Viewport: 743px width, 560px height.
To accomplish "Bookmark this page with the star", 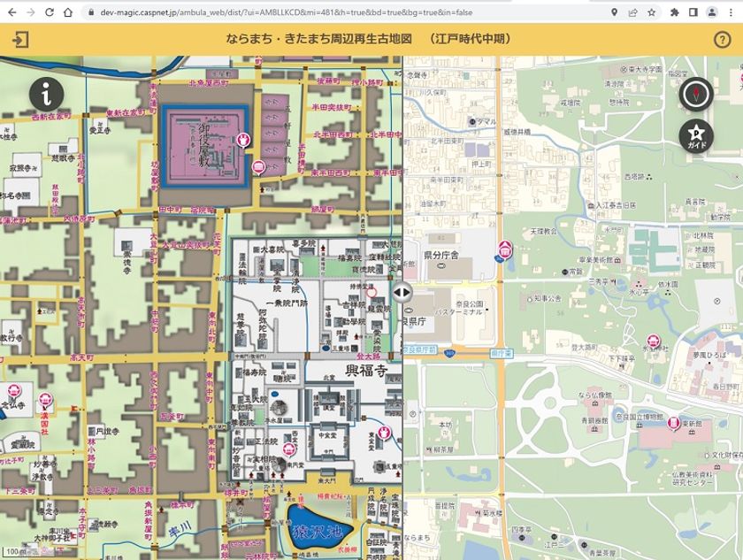I will [x=652, y=12].
